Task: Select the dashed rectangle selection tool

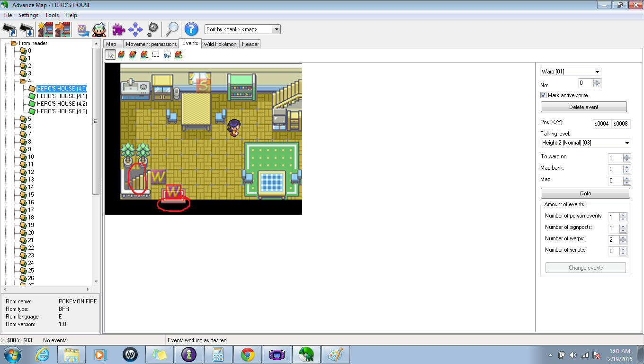Action: click(155, 55)
